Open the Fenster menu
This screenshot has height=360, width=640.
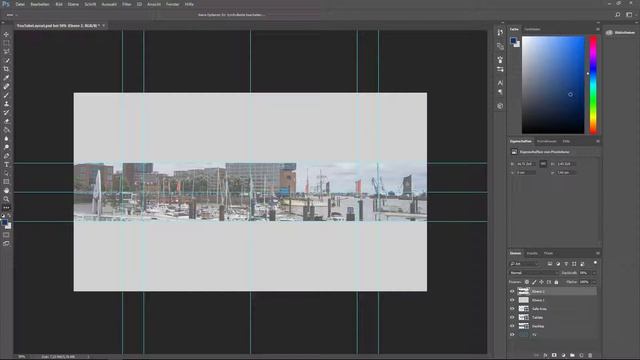[x=172, y=4]
